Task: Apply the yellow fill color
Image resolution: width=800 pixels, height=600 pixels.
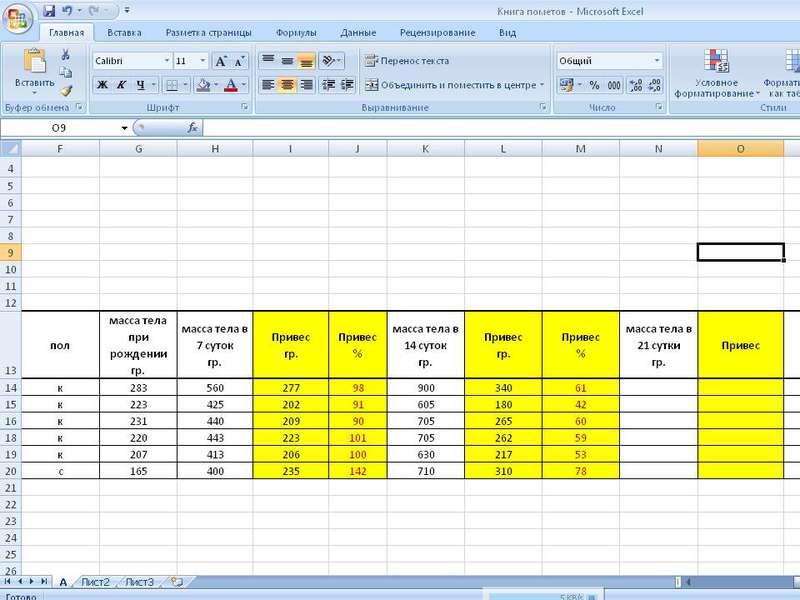Action: click(203, 85)
